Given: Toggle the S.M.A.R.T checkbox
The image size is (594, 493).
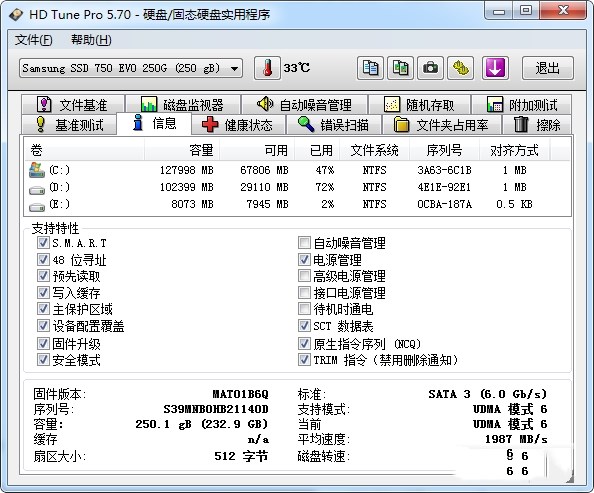Looking at the screenshot, I should click(x=43, y=243).
